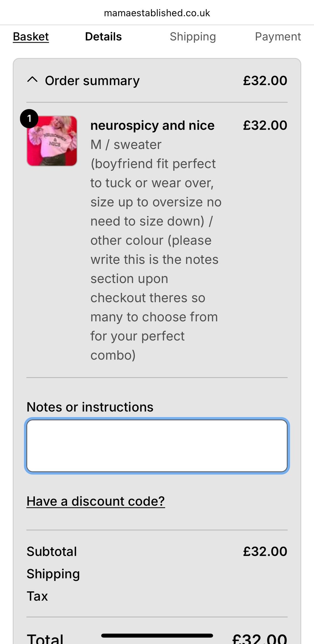Screen dimensions: 314x644
Task: Tap the mamaestablished.co.uk address bar
Action: point(157,13)
